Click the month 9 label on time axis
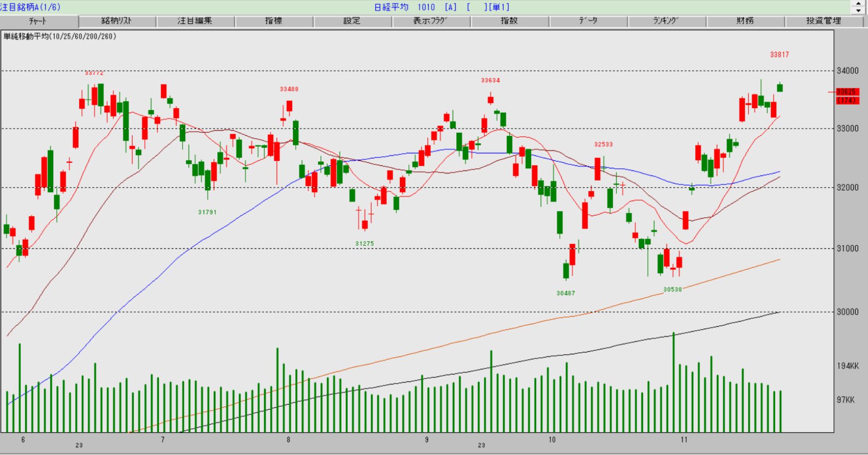The image size is (868, 455). pos(427,439)
